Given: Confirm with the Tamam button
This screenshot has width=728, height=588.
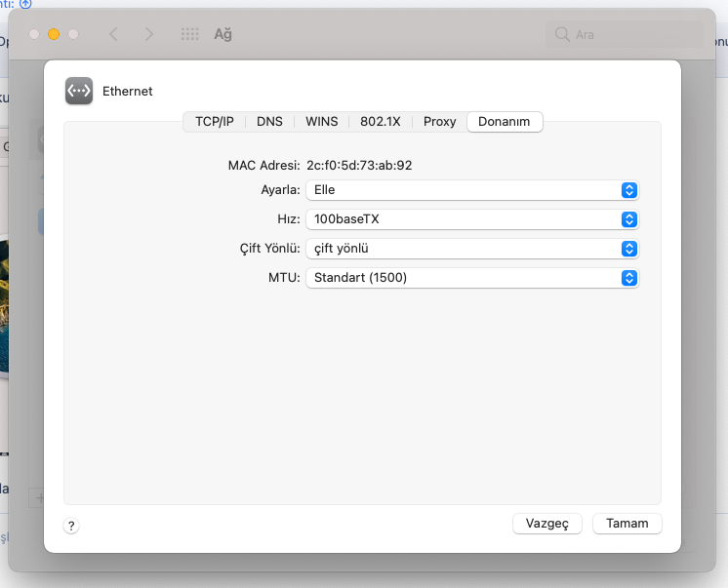Looking at the screenshot, I should click(627, 524).
